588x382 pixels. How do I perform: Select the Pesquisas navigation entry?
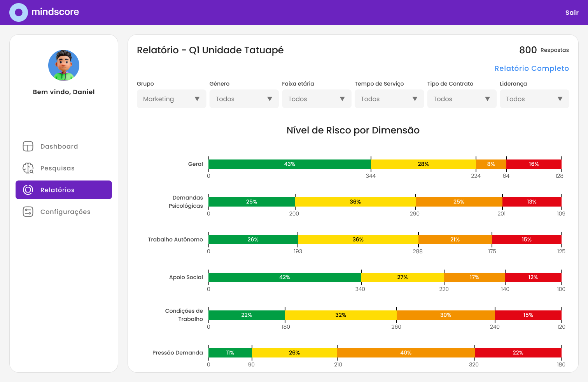point(57,168)
